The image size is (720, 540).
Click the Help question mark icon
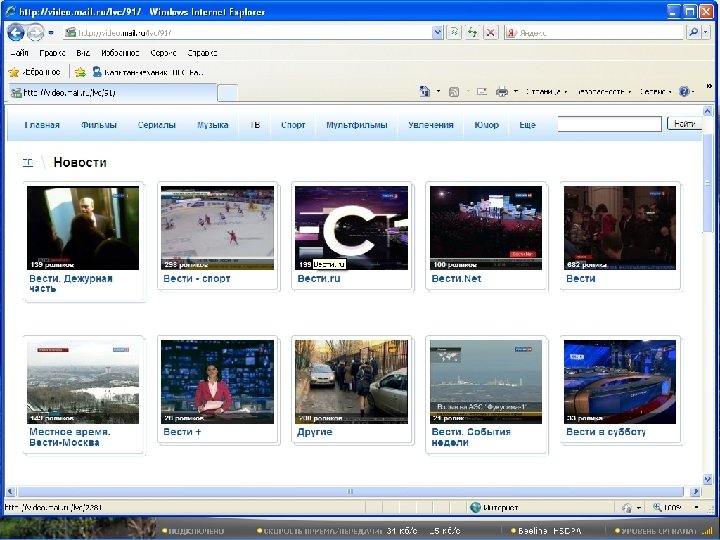685,91
